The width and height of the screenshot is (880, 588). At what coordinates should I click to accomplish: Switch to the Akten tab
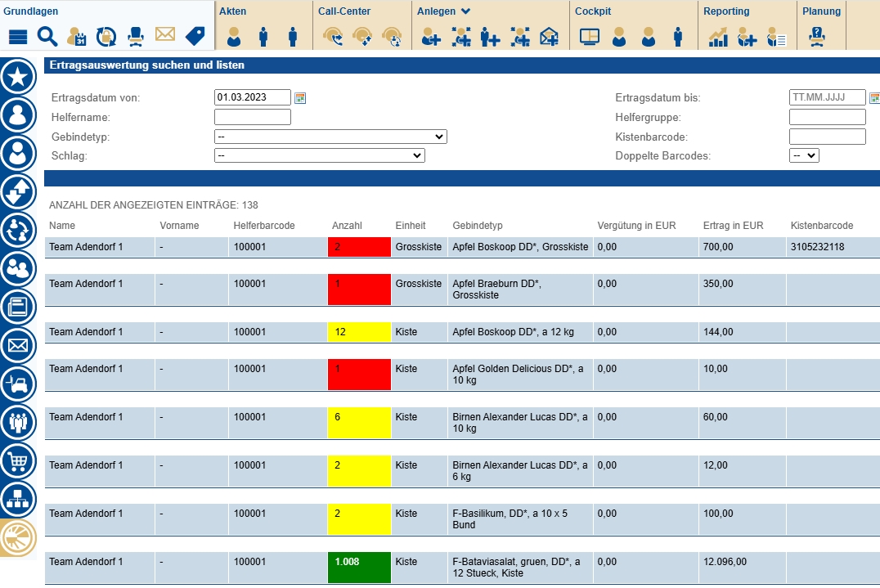point(233,11)
